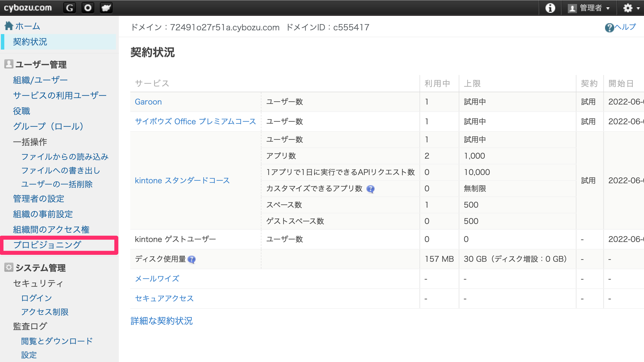Open the Garoon service link
This screenshot has width=644, height=362.
click(x=148, y=102)
